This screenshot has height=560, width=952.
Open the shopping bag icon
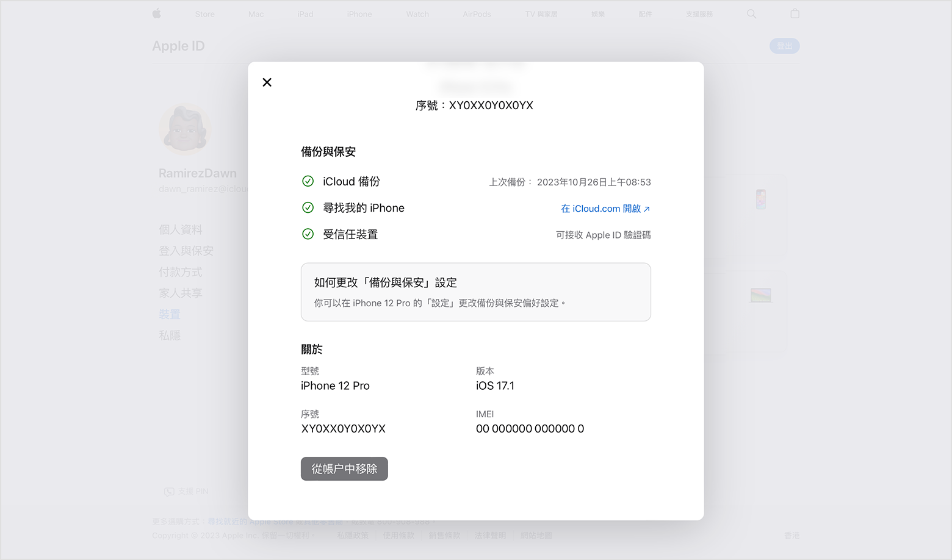coord(795,13)
